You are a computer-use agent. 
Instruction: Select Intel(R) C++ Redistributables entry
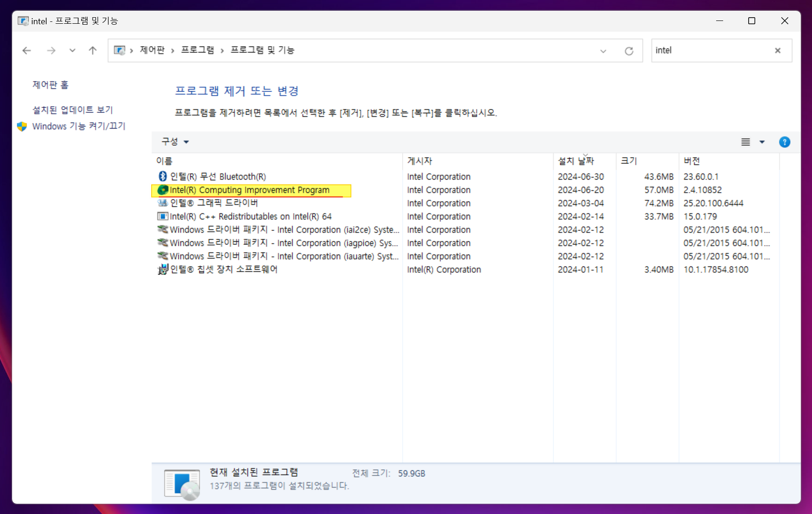tap(250, 216)
